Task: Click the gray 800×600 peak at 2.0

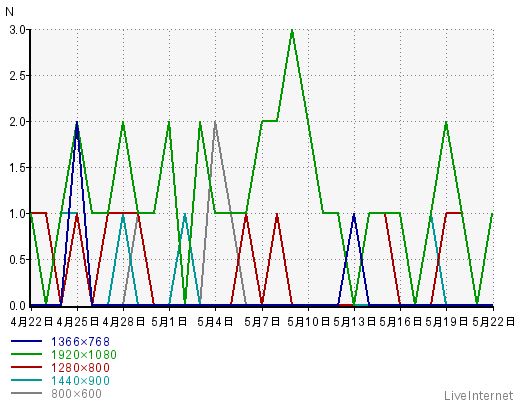Action: tap(215, 122)
